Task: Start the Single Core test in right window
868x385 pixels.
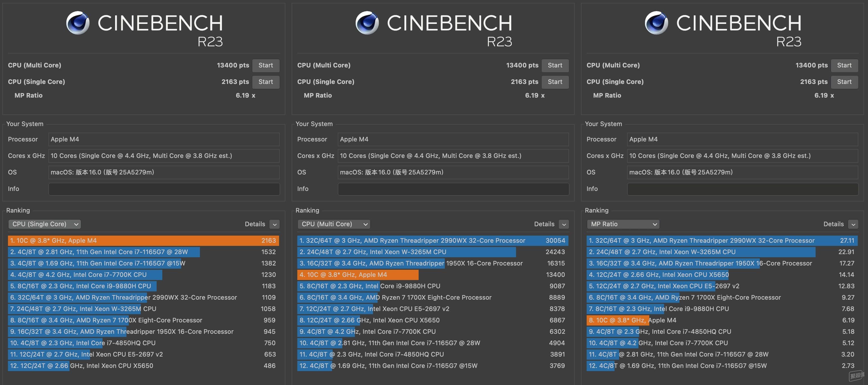Action: click(844, 82)
